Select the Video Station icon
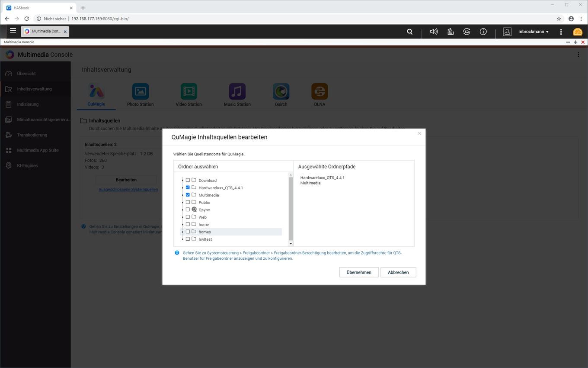 189,91
